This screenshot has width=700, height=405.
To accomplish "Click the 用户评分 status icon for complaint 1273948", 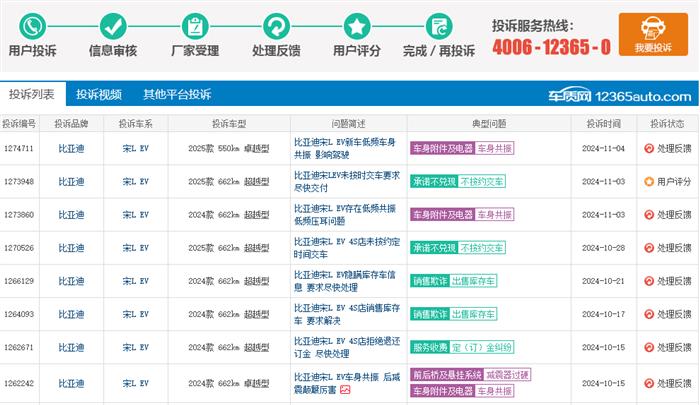I will click(649, 181).
